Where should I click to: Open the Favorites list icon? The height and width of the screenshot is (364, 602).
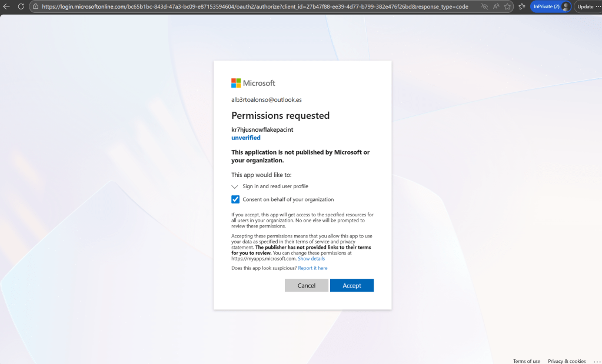click(521, 6)
